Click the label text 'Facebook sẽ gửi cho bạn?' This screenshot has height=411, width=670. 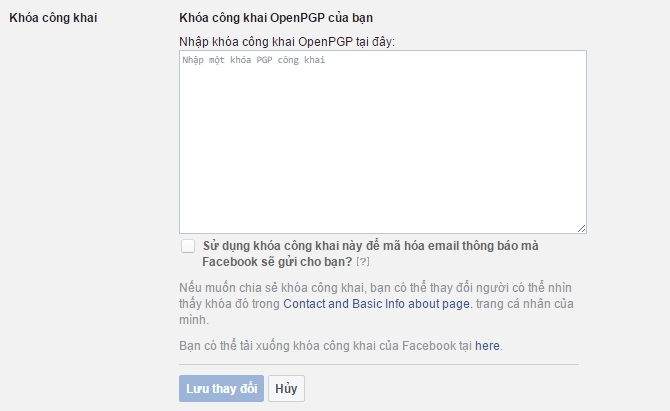point(277,262)
